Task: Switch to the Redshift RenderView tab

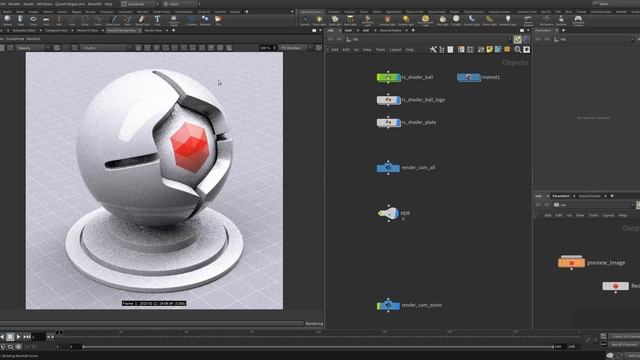Action: pyautogui.click(x=121, y=30)
